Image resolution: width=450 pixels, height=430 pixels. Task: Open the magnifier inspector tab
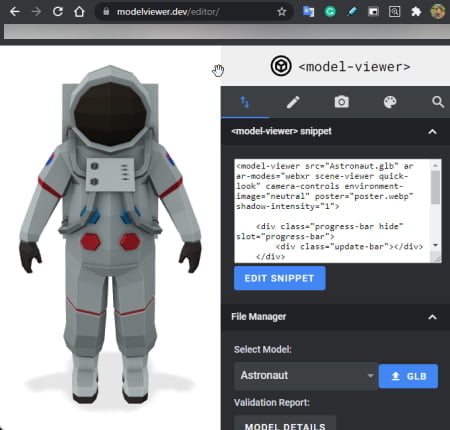(438, 102)
